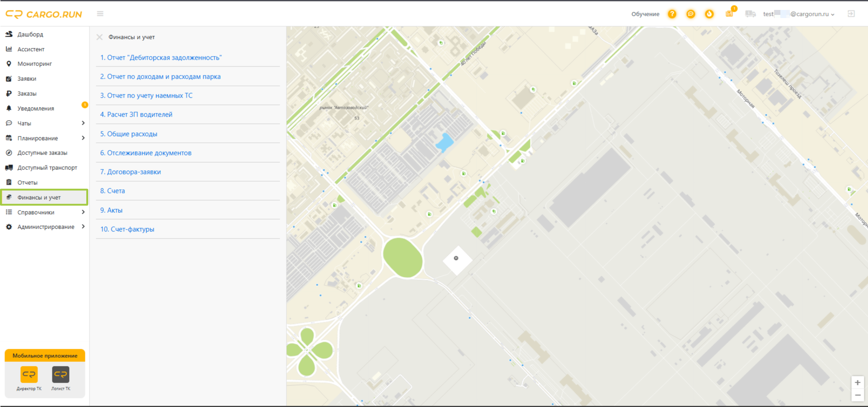Open the Акты item
Viewport: 868px width, 407px height.
(x=111, y=210)
